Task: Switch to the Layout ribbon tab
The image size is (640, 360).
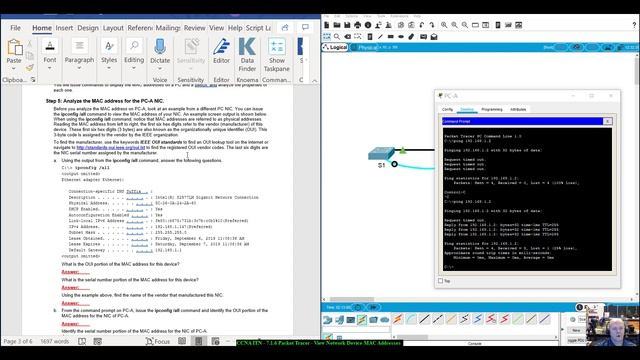Action: coord(113,28)
